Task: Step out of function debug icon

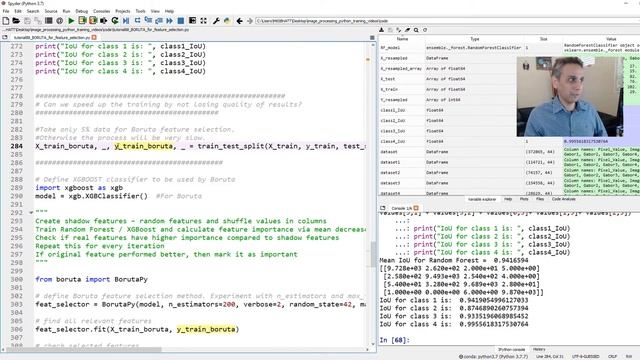Action: click(159, 21)
